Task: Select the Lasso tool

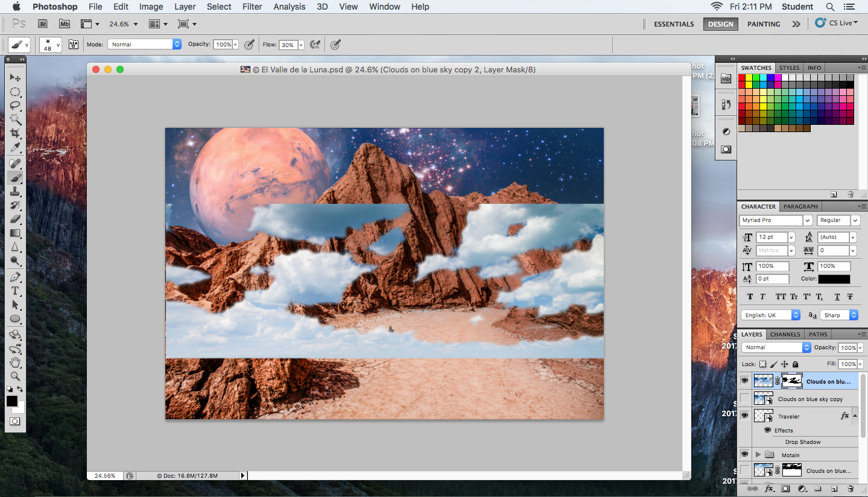Action: 15,105
